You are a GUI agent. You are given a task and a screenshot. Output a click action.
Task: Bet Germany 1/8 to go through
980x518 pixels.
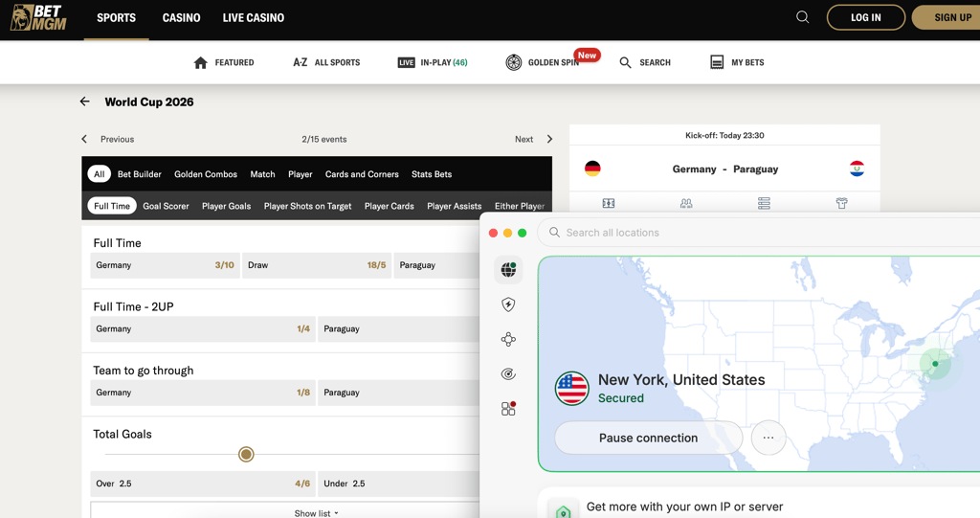[x=203, y=393]
